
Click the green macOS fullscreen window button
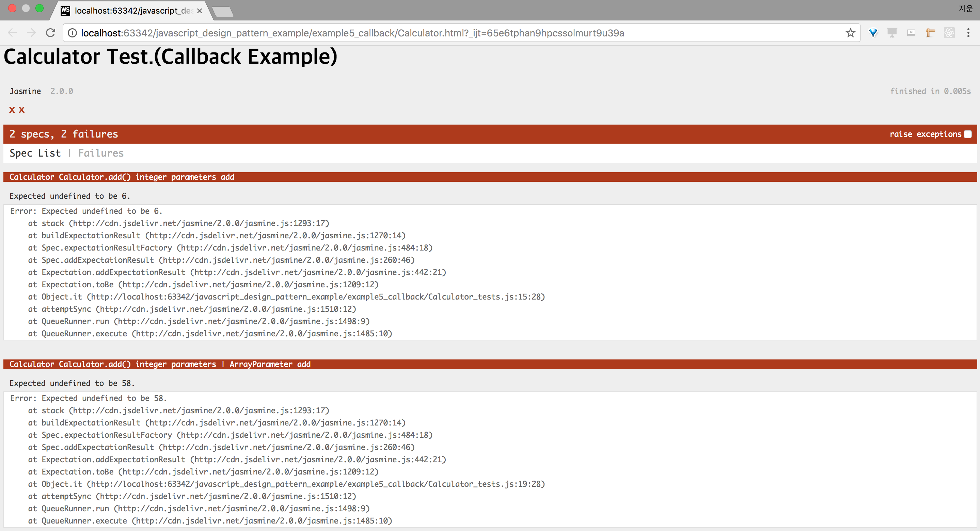(39, 8)
